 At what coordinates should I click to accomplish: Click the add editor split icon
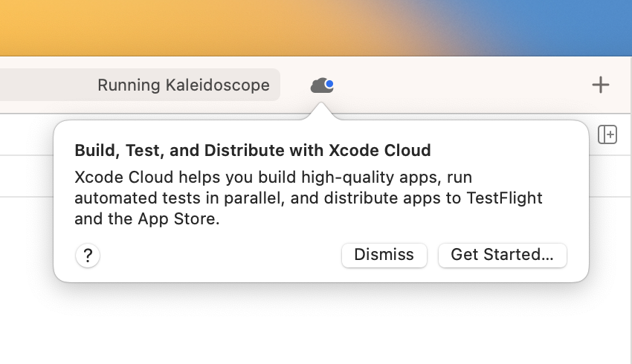point(607,134)
